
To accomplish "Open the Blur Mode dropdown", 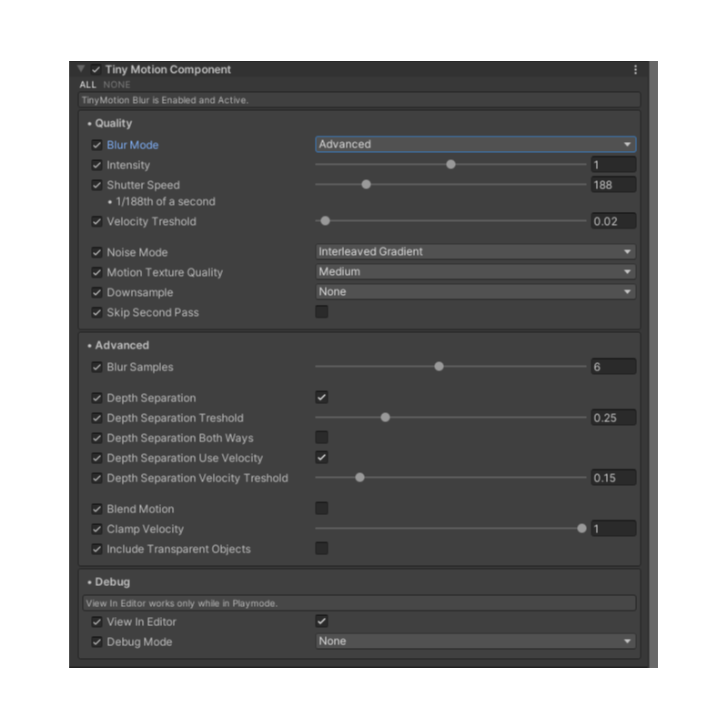I will (475, 145).
